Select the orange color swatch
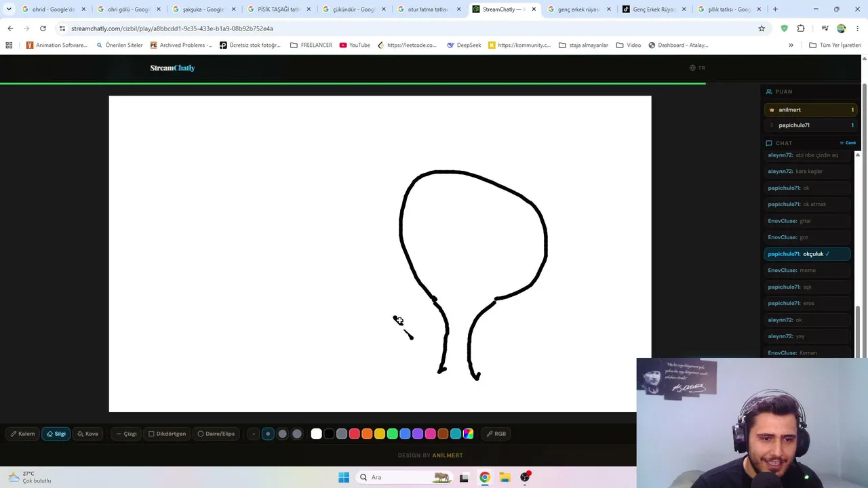868x488 pixels. coord(367,434)
